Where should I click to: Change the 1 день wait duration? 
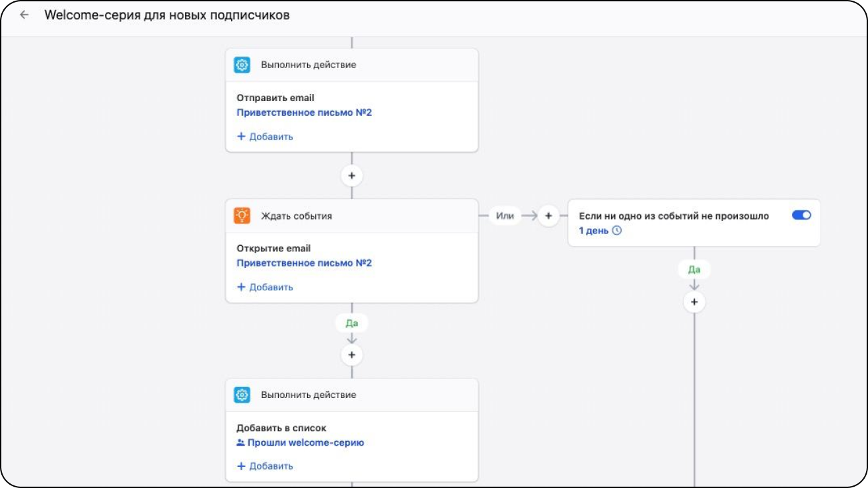pyautogui.click(x=593, y=231)
